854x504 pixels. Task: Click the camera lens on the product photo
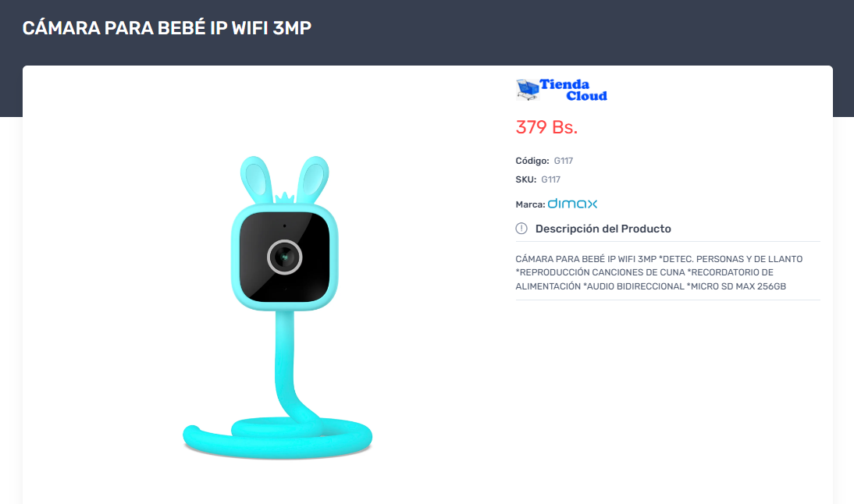tap(284, 257)
